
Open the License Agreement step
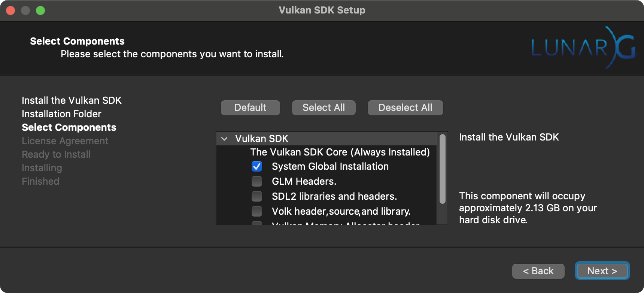65,141
